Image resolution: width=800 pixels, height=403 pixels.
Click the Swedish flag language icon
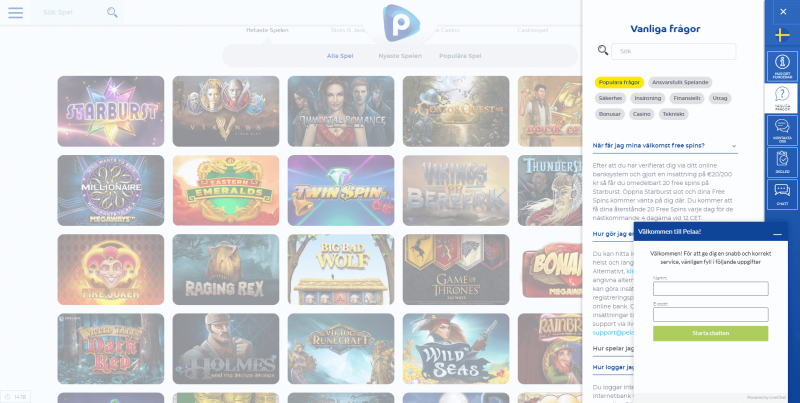[782, 36]
